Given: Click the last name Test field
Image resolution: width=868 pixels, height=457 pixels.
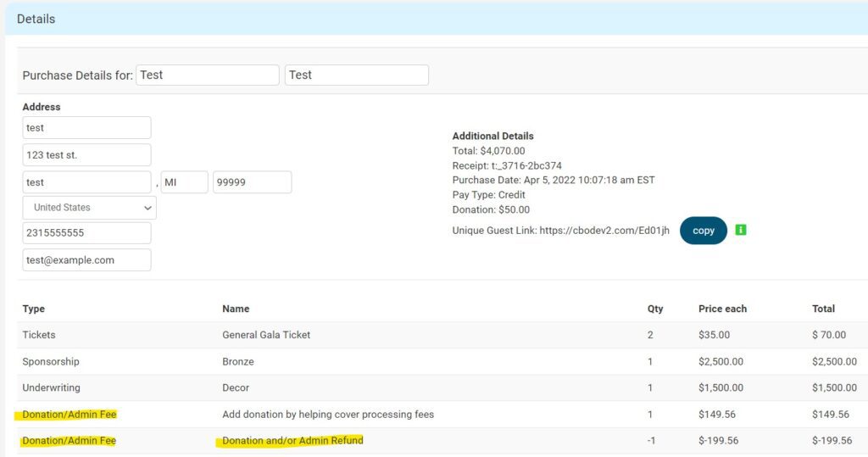Looking at the screenshot, I should 356,75.
